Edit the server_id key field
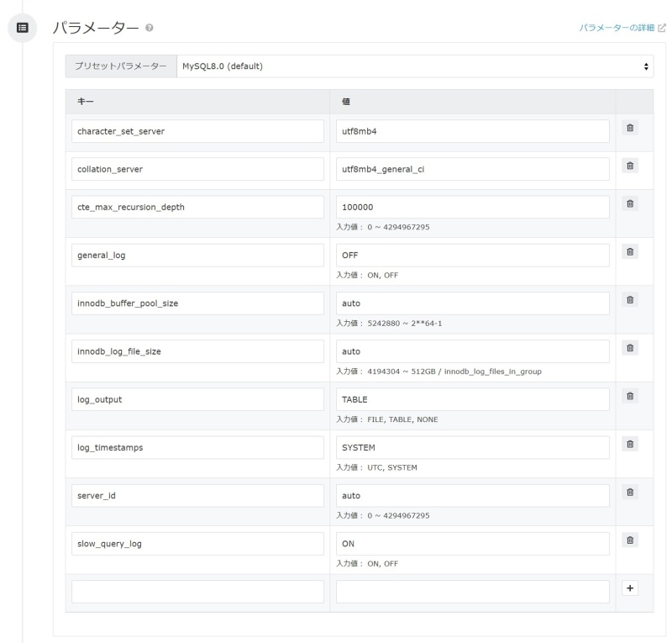Image resolution: width=672 pixels, height=643 pixels. pos(197,496)
